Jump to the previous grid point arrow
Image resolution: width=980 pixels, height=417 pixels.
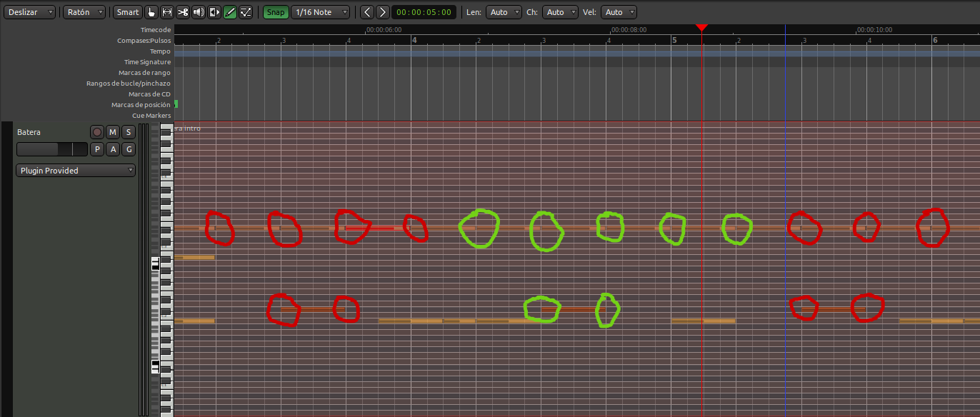point(366,12)
